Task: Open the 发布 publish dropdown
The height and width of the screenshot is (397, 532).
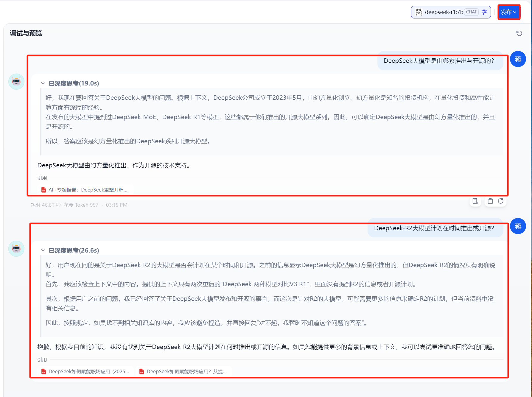Action: click(x=509, y=12)
